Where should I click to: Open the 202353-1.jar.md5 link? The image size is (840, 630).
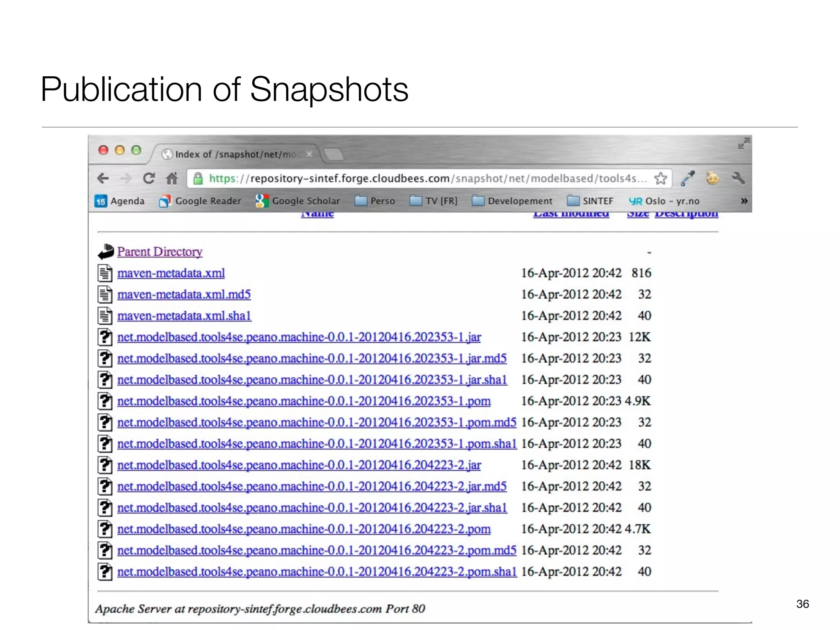pos(312,358)
